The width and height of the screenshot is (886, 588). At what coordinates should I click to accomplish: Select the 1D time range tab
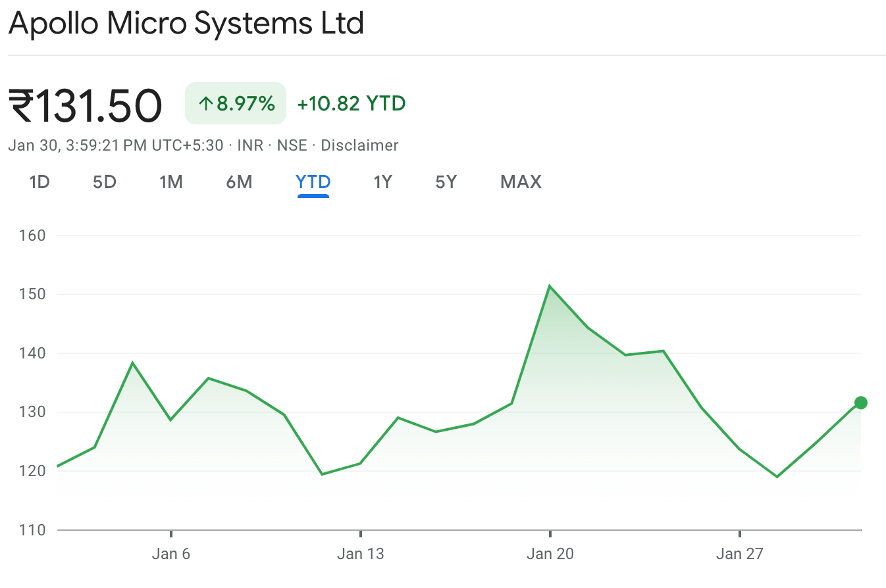click(39, 182)
